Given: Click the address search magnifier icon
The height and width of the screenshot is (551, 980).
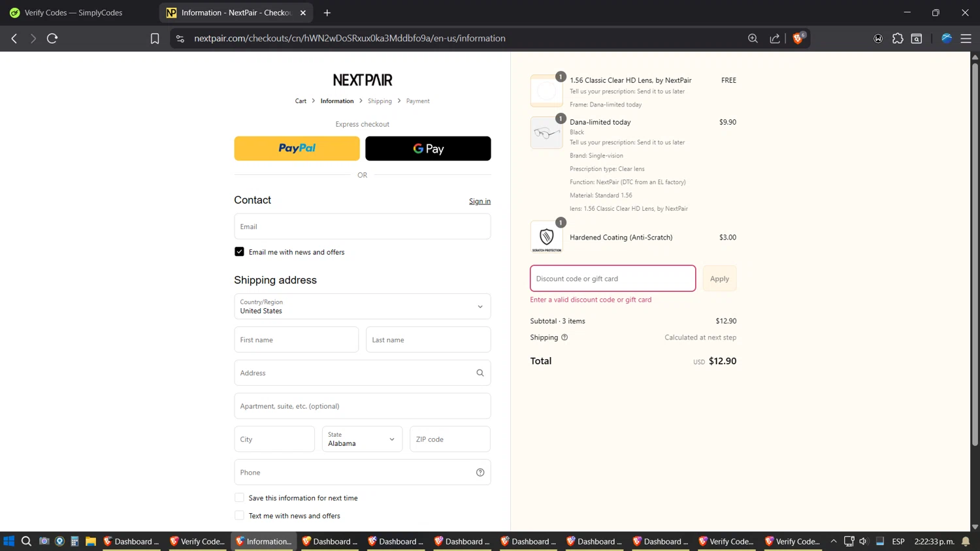Looking at the screenshot, I should point(480,373).
